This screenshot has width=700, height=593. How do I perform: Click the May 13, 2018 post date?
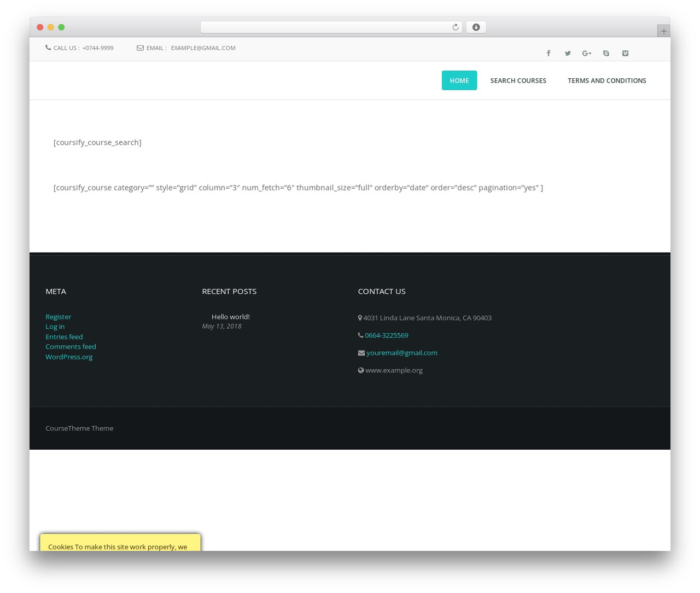click(x=221, y=326)
